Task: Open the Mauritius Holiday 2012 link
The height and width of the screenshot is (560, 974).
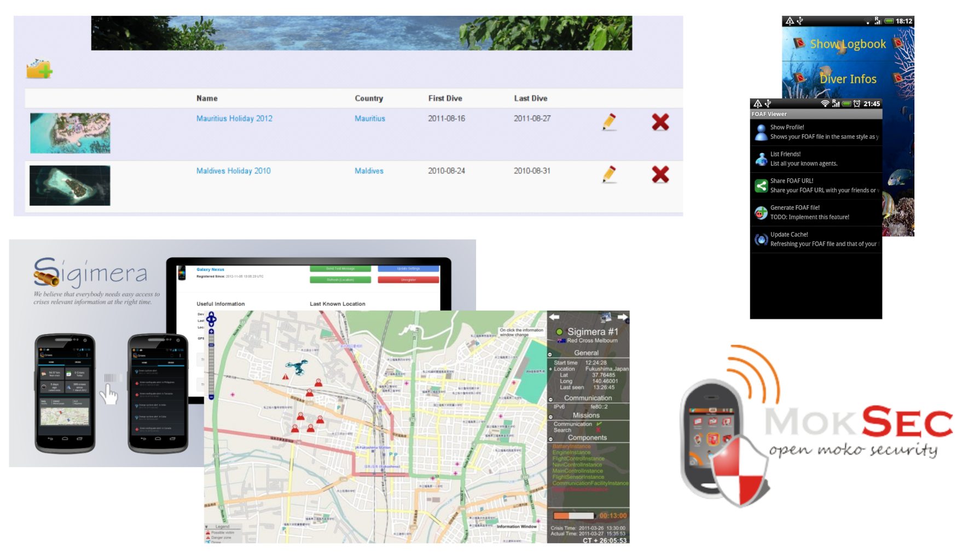Action: (234, 119)
